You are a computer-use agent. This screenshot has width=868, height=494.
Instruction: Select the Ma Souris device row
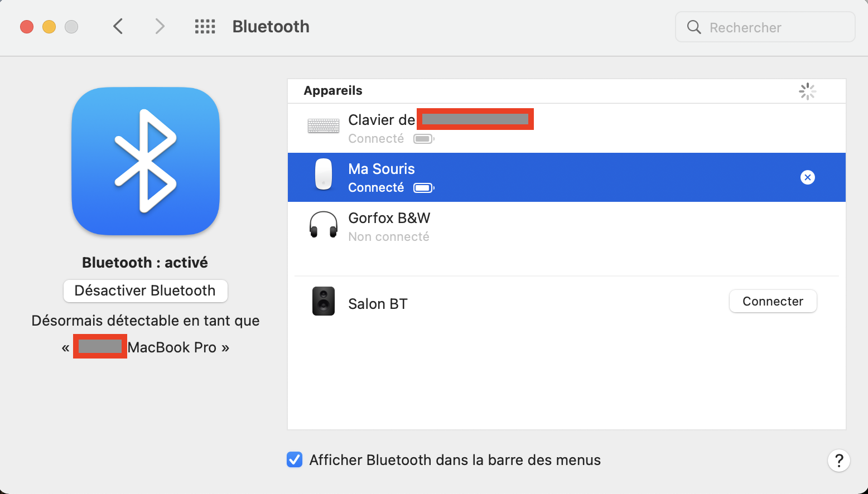(558, 177)
